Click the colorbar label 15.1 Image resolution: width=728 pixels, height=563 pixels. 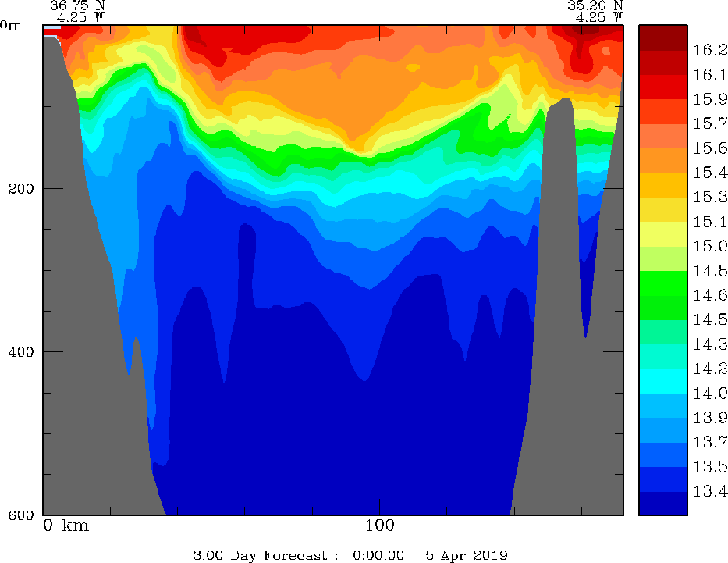[x=710, y=222]
